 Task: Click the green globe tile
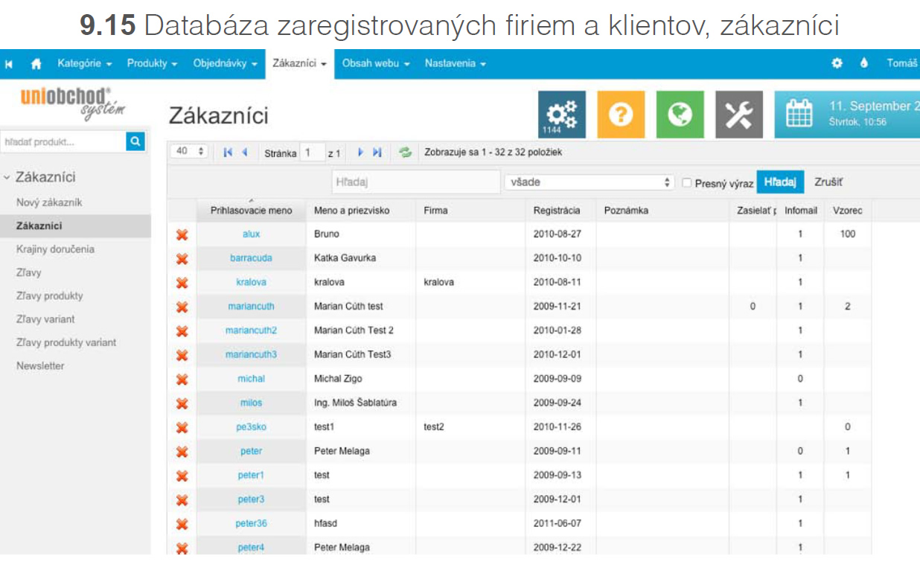[x=680, y=115]
